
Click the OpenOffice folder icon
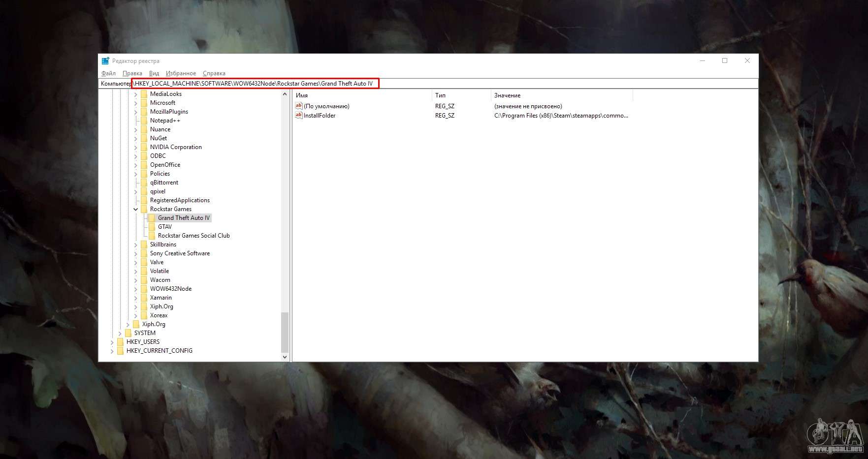click(144, 165)
